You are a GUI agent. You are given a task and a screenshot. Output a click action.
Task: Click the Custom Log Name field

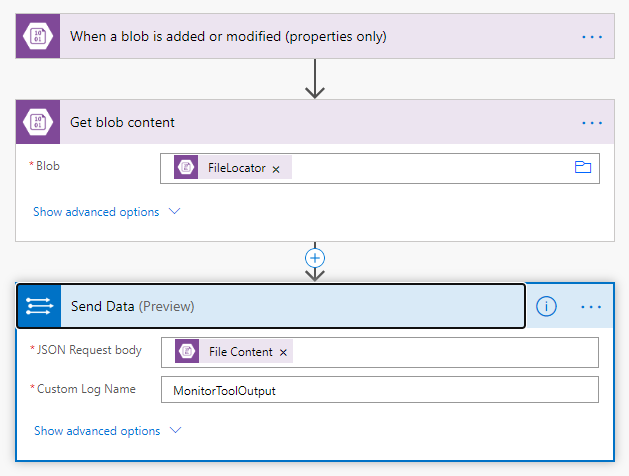[379, 389]
